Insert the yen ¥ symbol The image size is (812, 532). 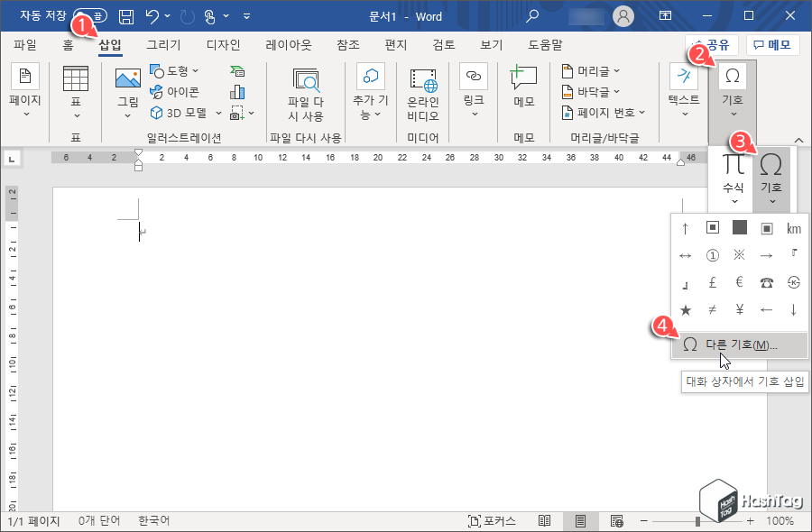coord(740,309)
